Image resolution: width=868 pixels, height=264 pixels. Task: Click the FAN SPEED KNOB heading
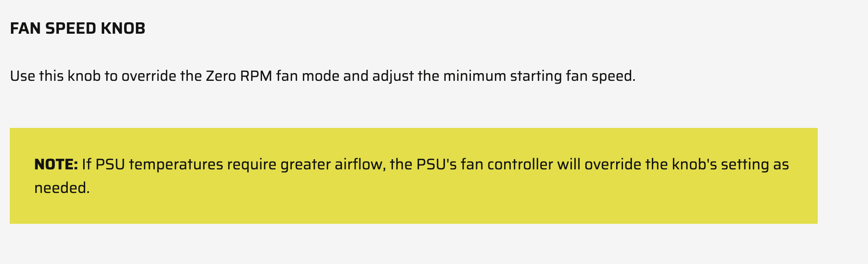77,29
